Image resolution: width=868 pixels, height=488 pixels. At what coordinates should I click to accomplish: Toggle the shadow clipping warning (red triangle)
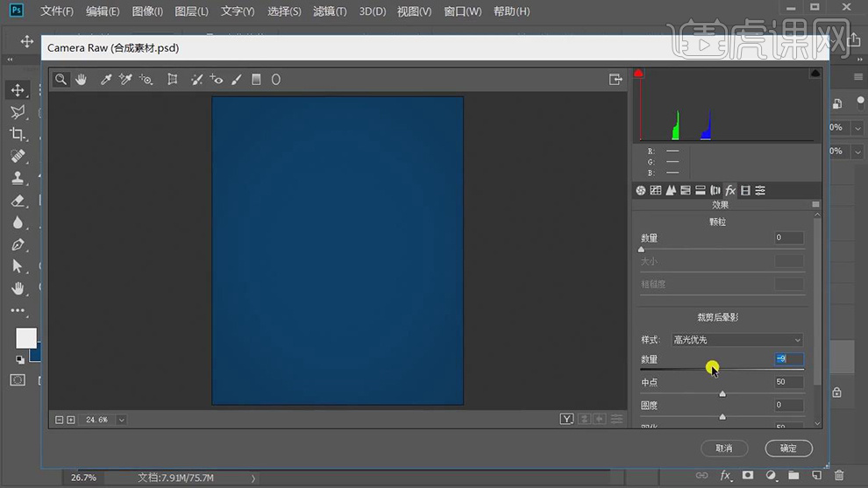tap(639, 74)
